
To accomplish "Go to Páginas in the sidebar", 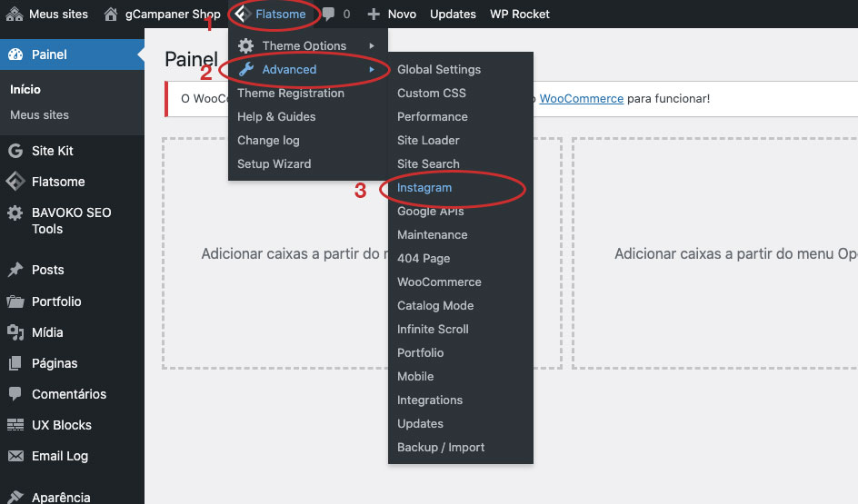I will [55, 363].
